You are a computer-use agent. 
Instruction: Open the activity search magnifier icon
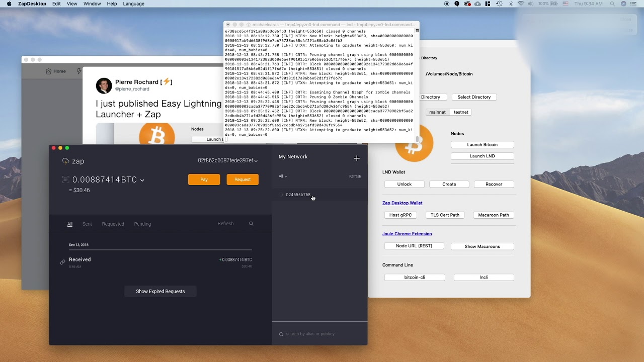(x=251, y=224)
